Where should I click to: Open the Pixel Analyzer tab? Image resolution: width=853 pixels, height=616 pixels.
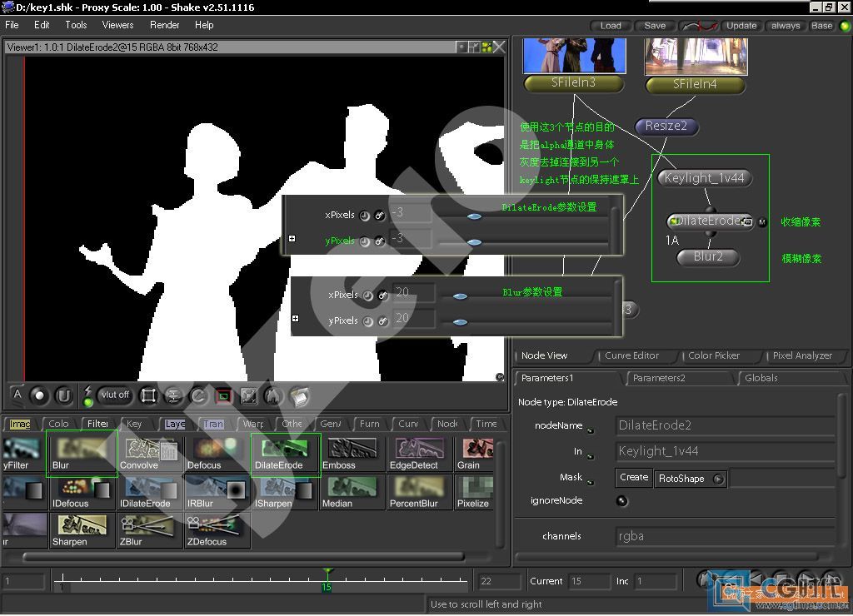pyautogui.click(x=802, y=355)
